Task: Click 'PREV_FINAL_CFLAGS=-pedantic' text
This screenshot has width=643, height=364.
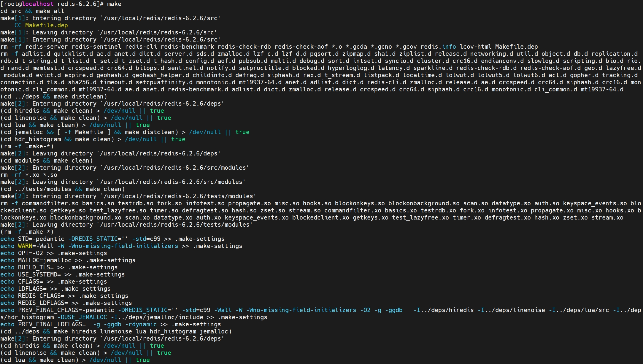Action: [x=66, y=310]
